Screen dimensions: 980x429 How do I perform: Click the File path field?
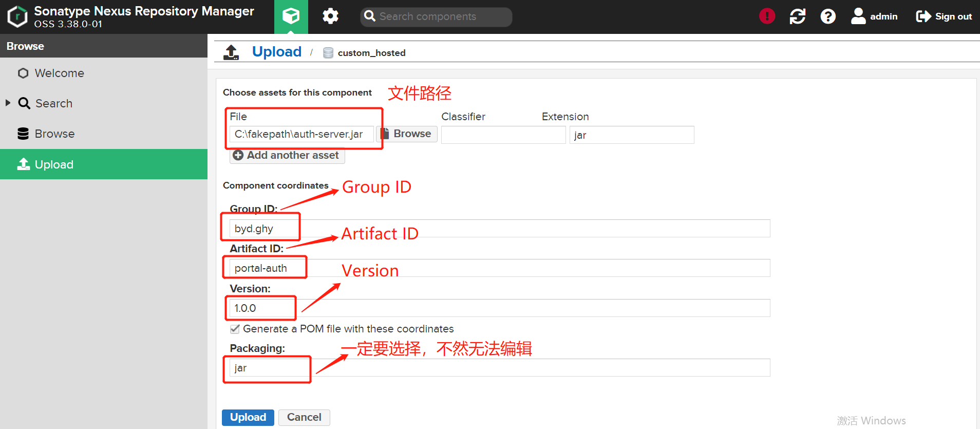[x=301, y=134]
